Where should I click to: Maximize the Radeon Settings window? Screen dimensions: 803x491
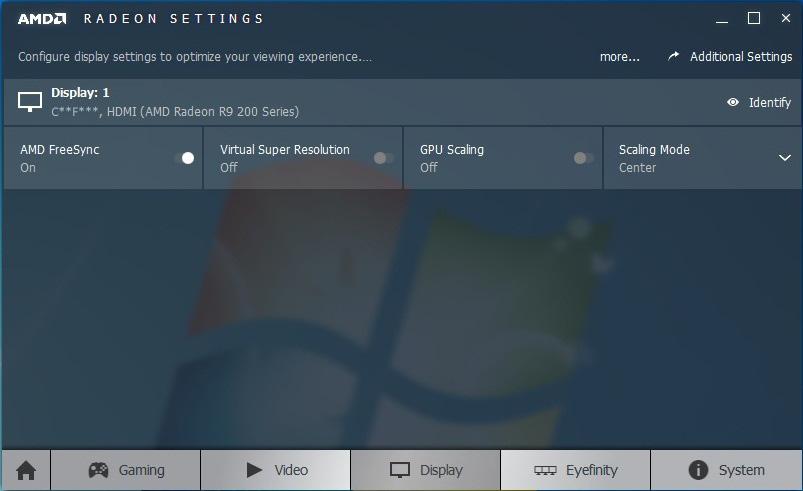coord(754,18)
